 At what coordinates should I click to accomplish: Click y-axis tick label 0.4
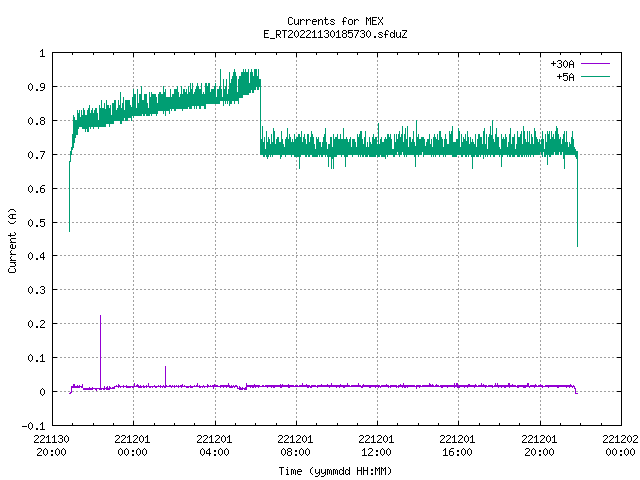tap(36, 256)
